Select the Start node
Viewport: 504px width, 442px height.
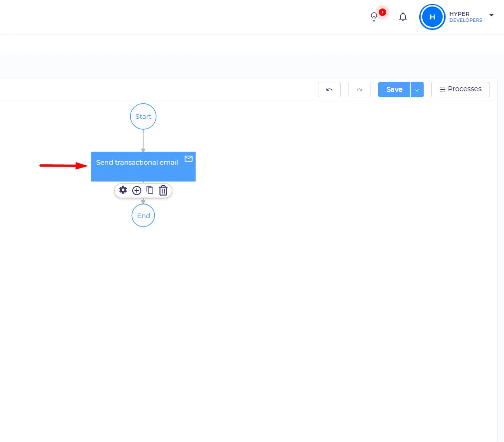(143, 116)
